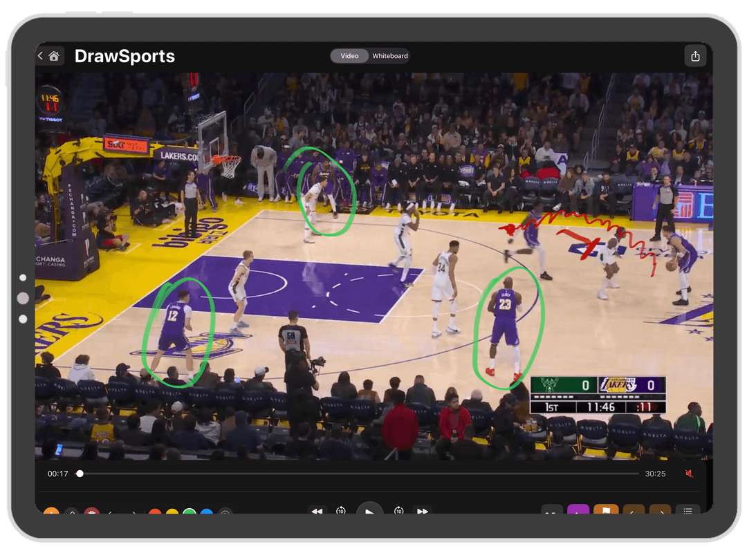Tap the skip-forward 10 seconds icon
The image size is (747, 560).
point(399,512)
